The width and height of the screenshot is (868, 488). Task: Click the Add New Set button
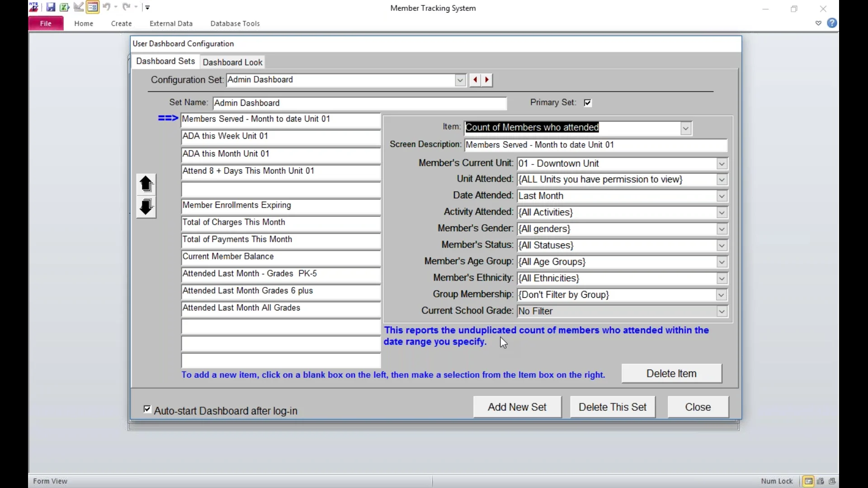(517, 407)
